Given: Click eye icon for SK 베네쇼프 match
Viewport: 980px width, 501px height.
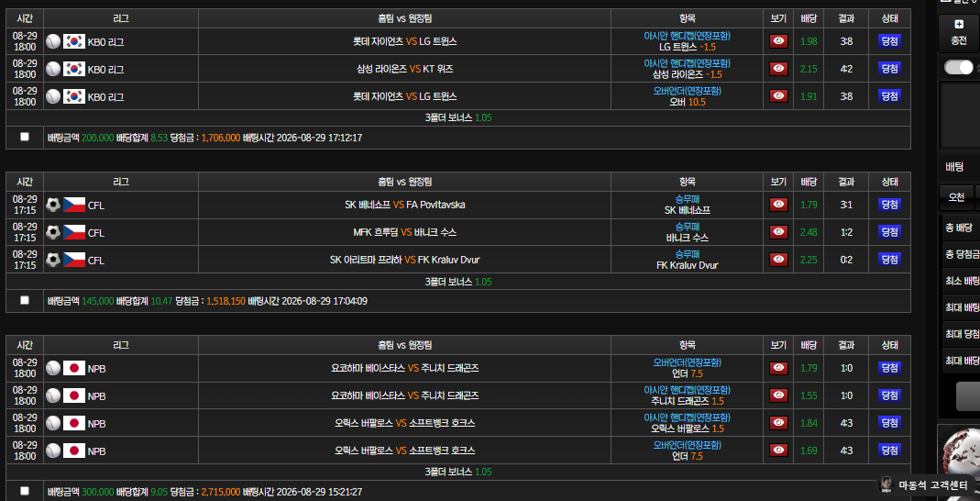Looking at the screenshot, I should click(x=778, y=205).
